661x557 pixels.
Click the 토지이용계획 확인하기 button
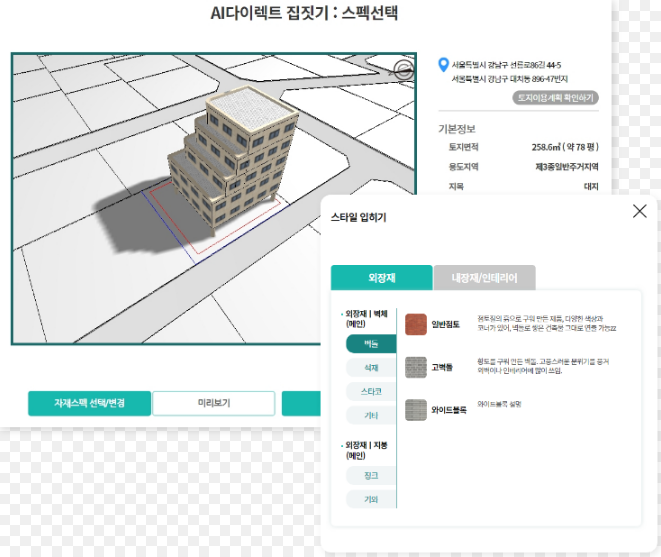coord(555,98)
